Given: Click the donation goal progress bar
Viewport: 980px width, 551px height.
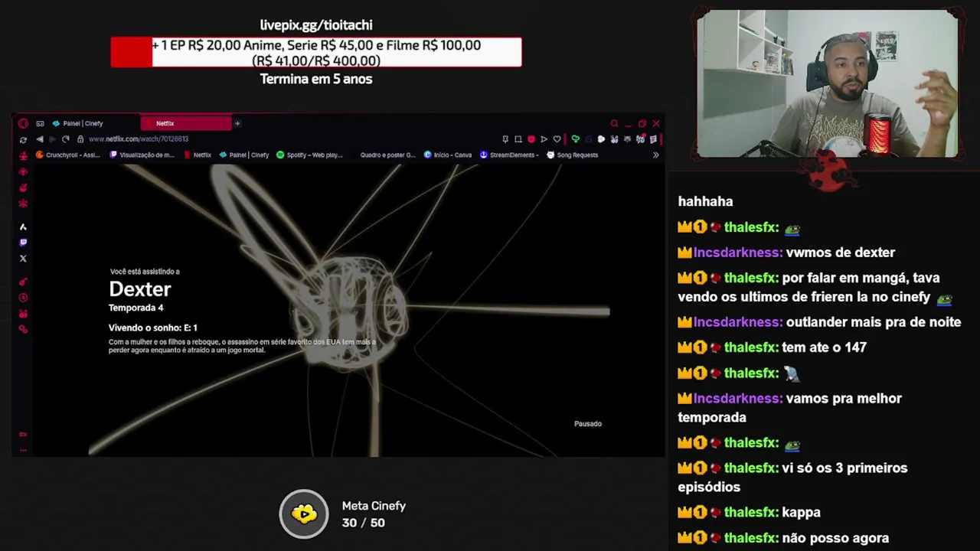Looking at the screenshot, I should 316,52.
